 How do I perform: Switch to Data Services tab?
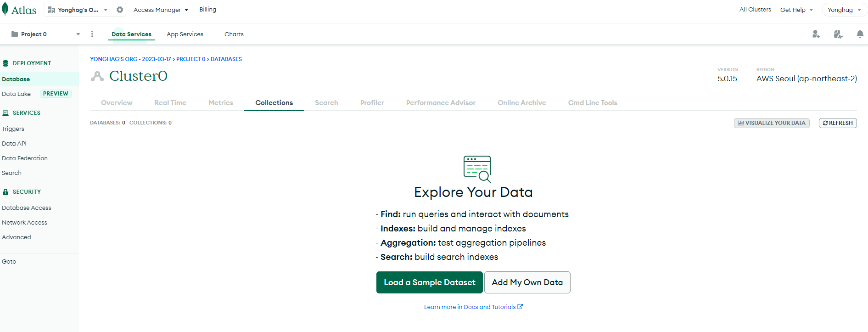point(131,34)
